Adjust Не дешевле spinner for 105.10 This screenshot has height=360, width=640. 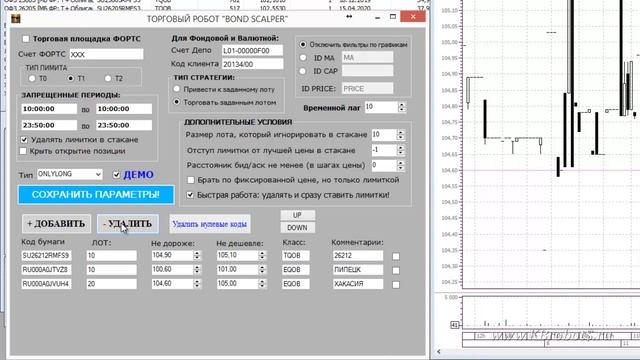[262, 256]
